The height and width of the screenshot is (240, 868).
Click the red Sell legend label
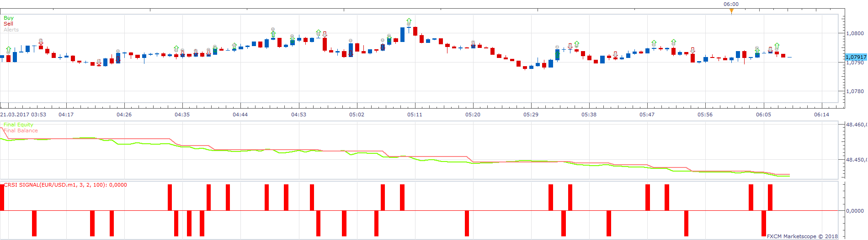(8, 24)
